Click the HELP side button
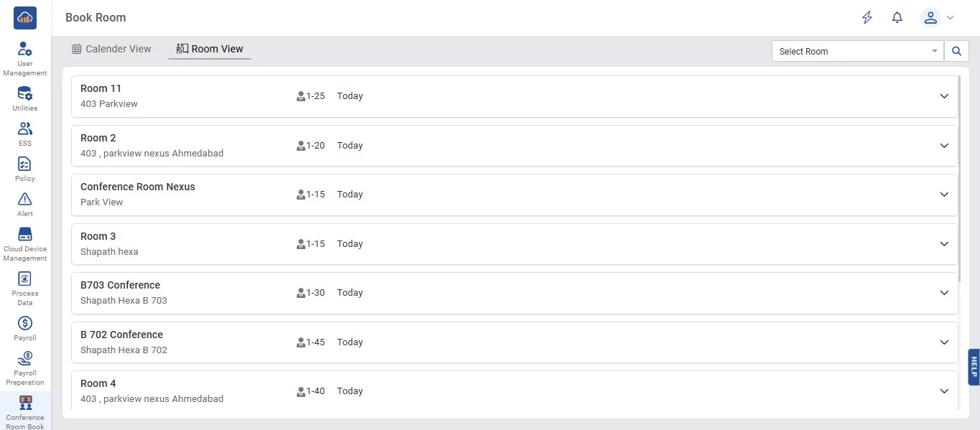The width and height of the screenshot is (980, 430). pyautogui.click(x=974, y=367)
